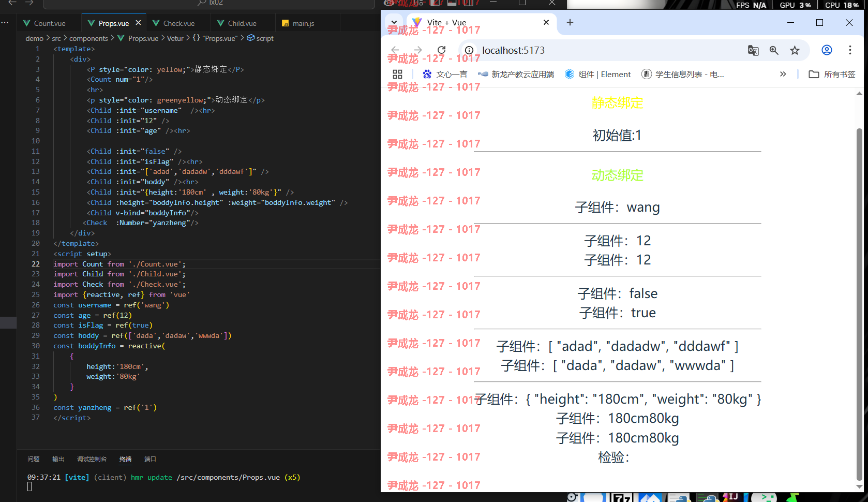The width and height of the screenshot is (868, 502).
Task: Click the 子组件: false text
Action: 617,294
